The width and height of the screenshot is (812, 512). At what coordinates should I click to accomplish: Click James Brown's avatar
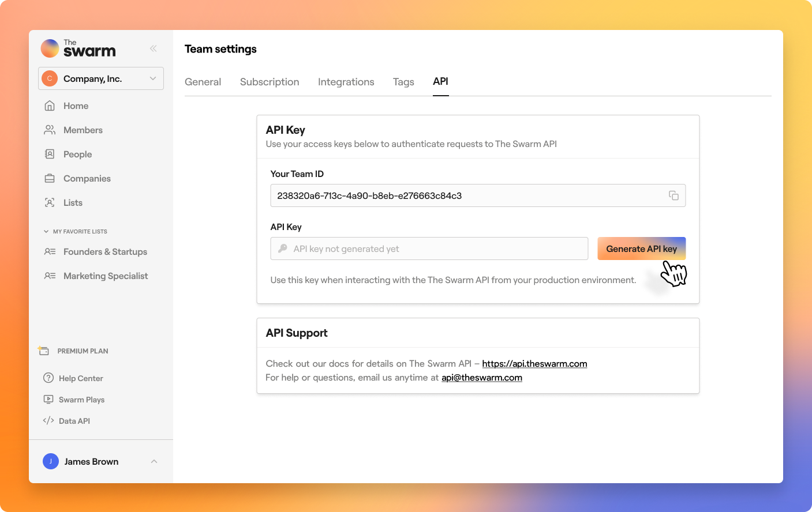click(x=51, y=461)
